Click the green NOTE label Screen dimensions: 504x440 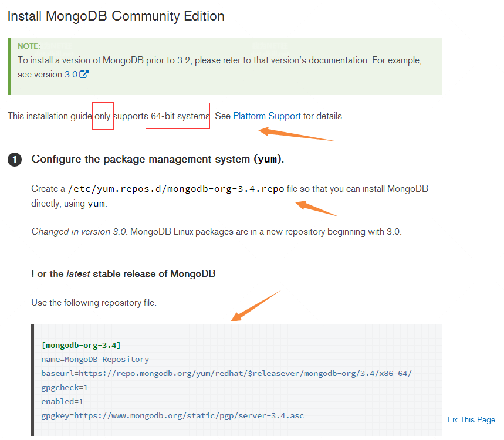29,46
